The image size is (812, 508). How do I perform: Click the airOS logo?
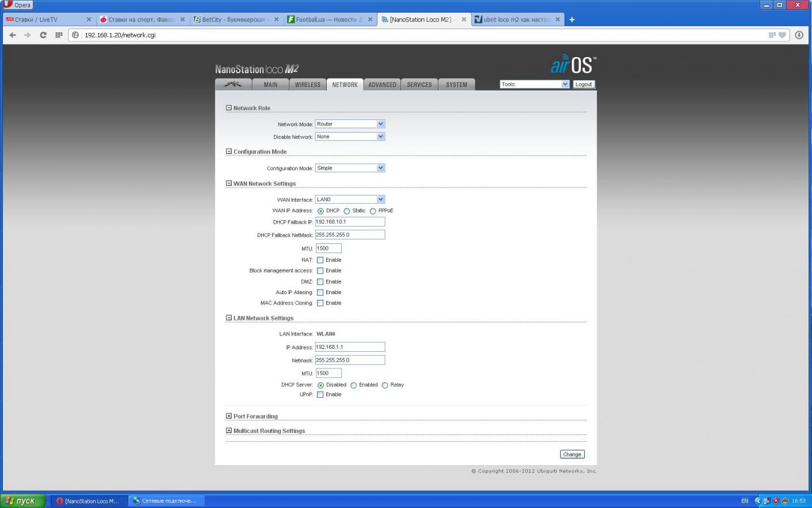573,65
